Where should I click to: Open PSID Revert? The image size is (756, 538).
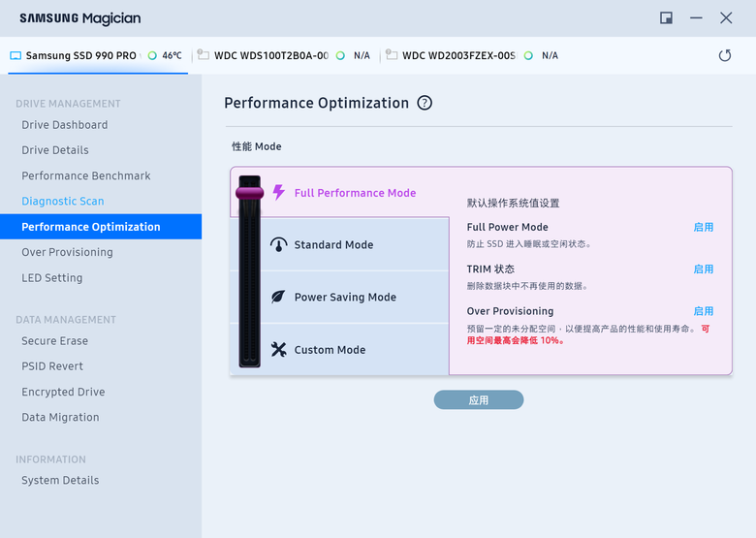pos(52,366)
